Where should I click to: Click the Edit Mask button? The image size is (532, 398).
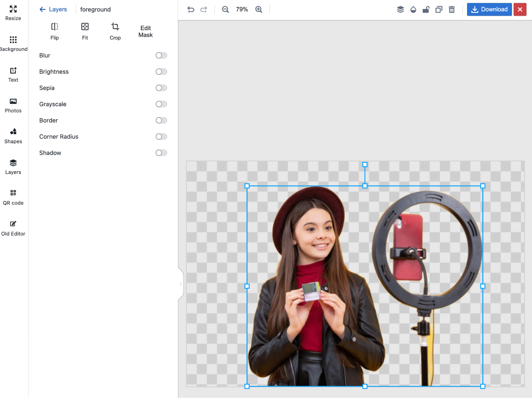coord(145,31)
